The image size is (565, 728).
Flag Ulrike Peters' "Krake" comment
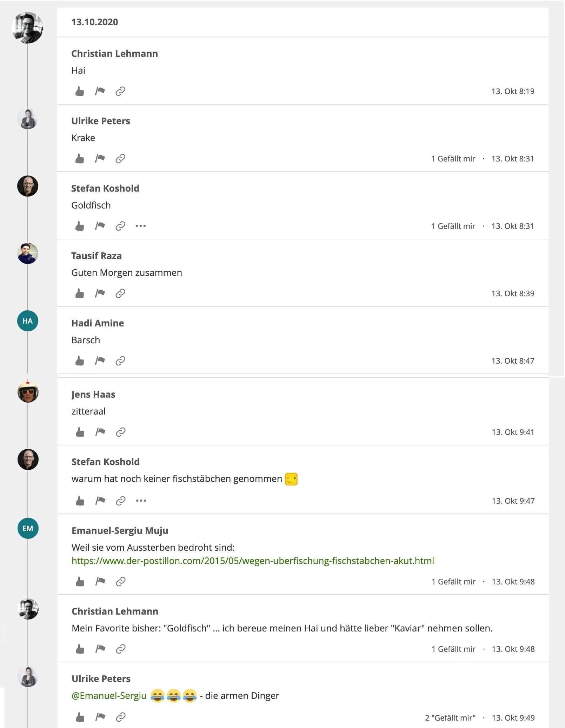pos(100,159)
